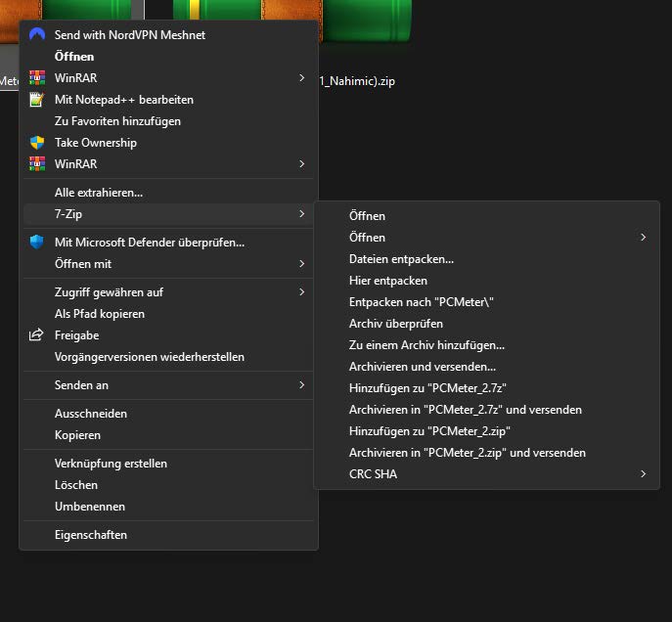
Task: Click the Freigabe share icon
Action: (x=36, y=334)
